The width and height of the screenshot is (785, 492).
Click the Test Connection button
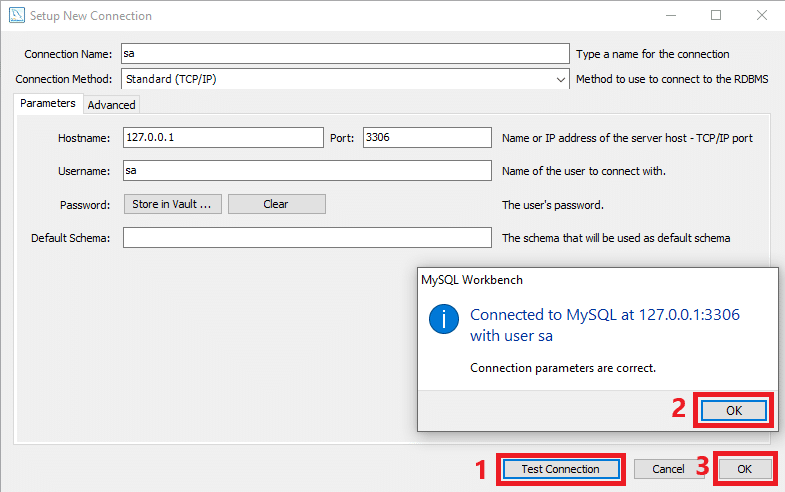point(561,469)
